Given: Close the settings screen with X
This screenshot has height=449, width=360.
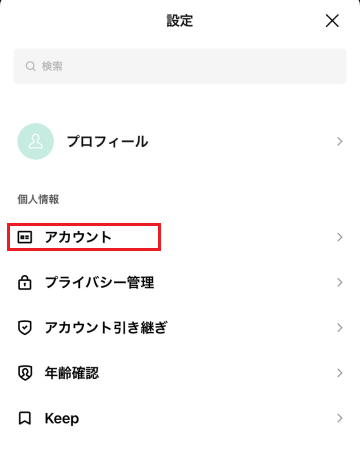Looking at the screenshot, I should pos(332,21).
